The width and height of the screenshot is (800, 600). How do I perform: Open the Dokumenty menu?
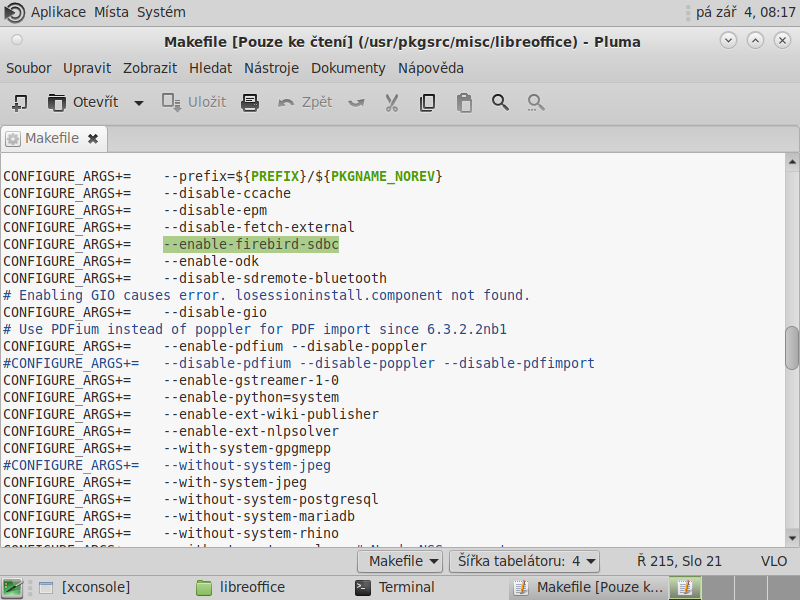point(348,68)
